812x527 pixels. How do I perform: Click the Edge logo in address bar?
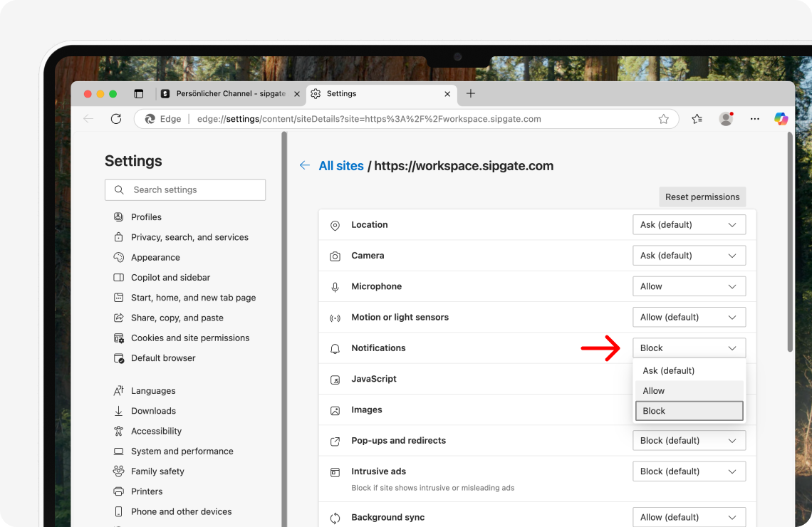click(x=150, y=119)
